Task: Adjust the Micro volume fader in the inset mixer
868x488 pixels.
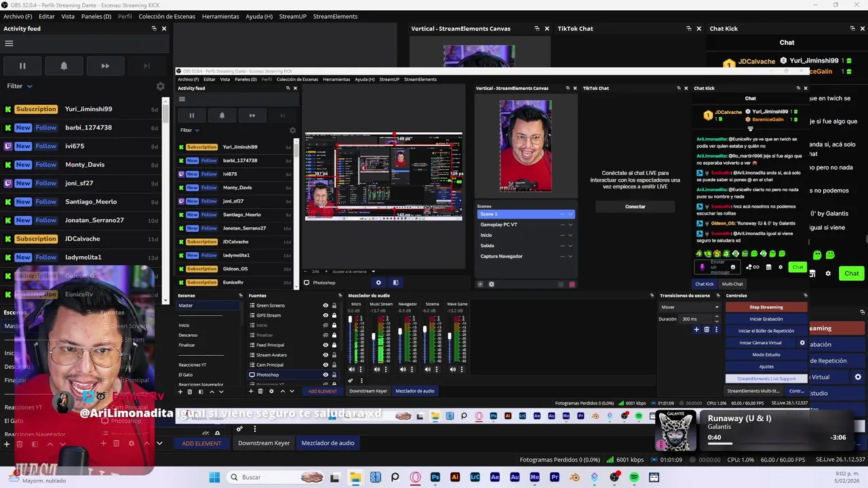Action: click(x=351, y=321)
